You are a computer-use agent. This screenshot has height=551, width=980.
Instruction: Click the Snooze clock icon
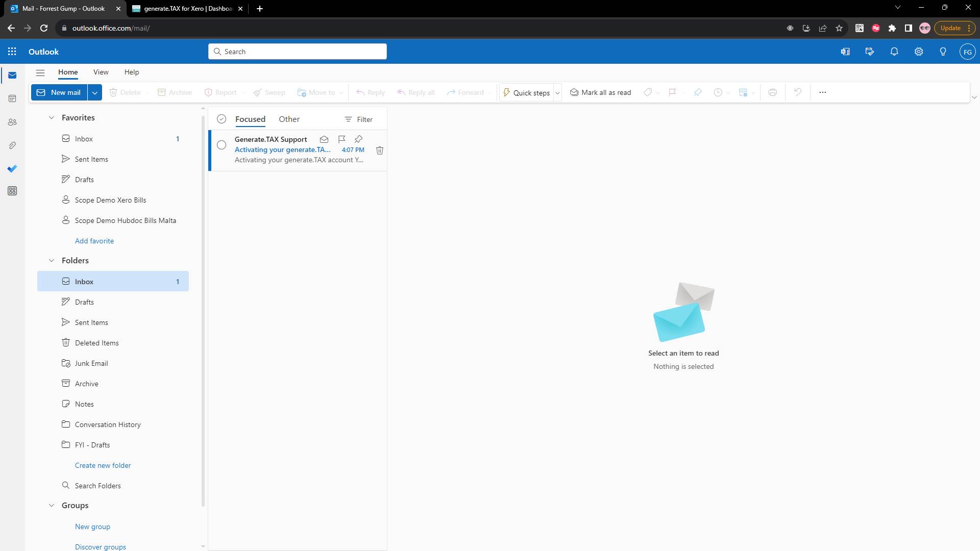tap(718, 92)
